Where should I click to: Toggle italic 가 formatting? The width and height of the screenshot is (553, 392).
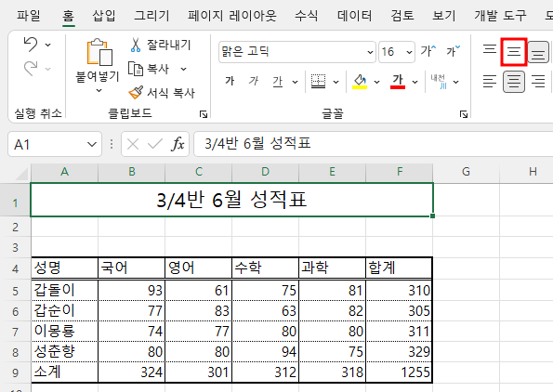253,82
